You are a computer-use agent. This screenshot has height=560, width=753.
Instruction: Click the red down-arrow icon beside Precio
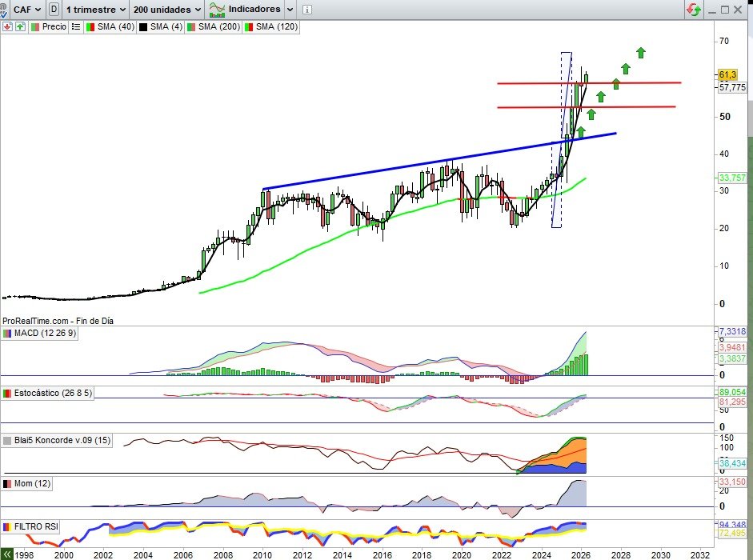[x=7, y=27]
